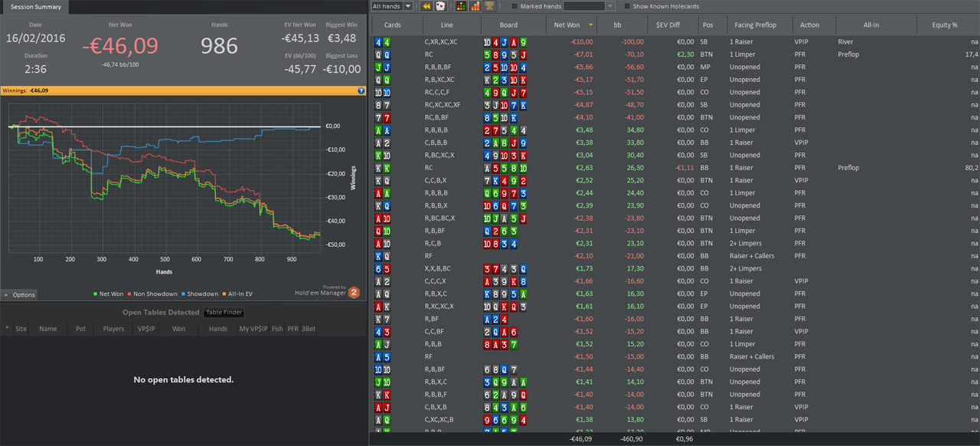Viewport: 980px width, 446px height.
Task: Click the 33,80 bb value
Action: pyautogui.click(x=635, y=142)
